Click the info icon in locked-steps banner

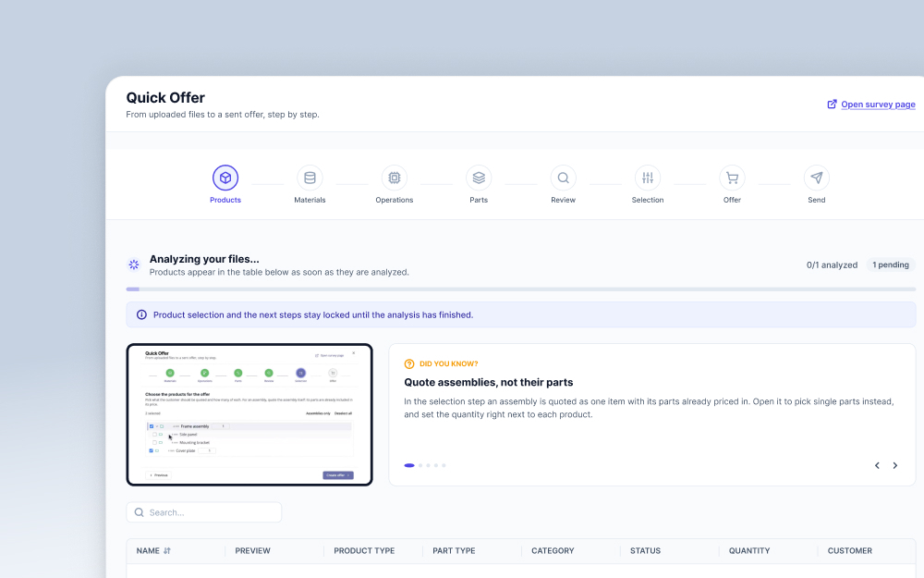(141, 315)
